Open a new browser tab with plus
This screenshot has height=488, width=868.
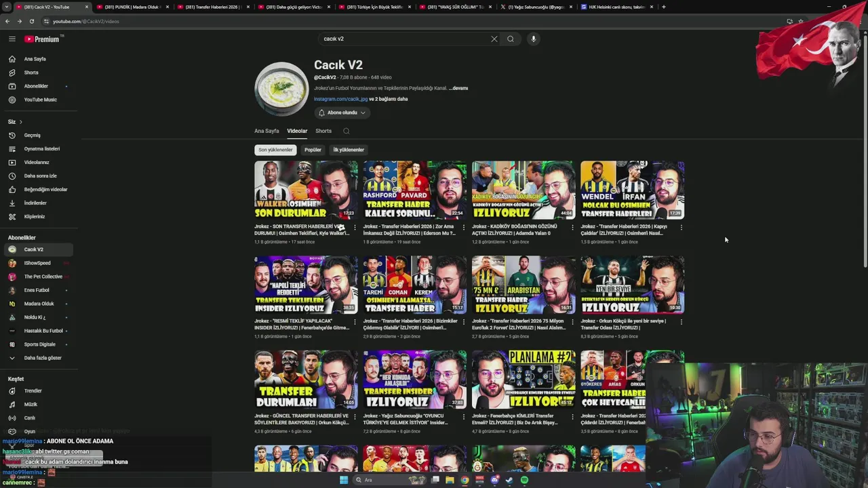[664, 7]
